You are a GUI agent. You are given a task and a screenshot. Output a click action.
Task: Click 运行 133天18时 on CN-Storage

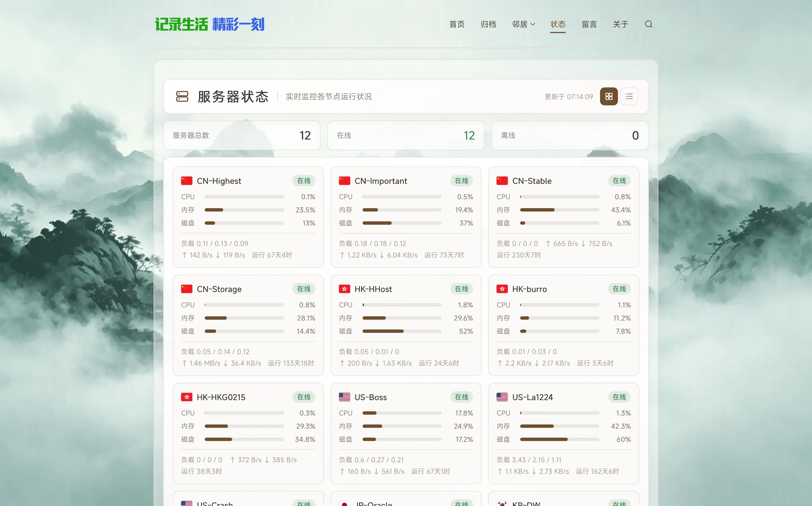click(291, 363)
